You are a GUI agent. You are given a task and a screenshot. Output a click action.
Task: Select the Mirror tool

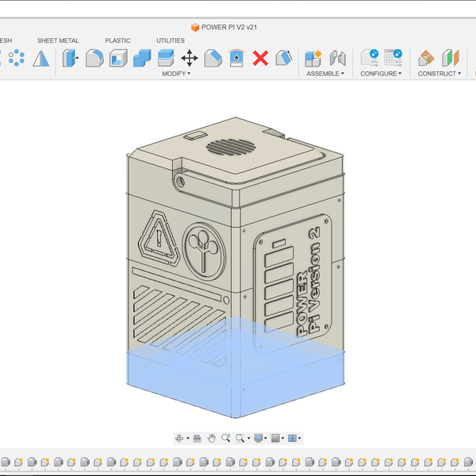pyautogui.click(x=41, y=58)
